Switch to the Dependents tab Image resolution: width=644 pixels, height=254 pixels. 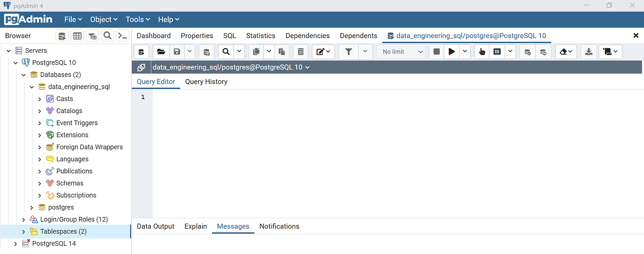[x=358, y=36]
